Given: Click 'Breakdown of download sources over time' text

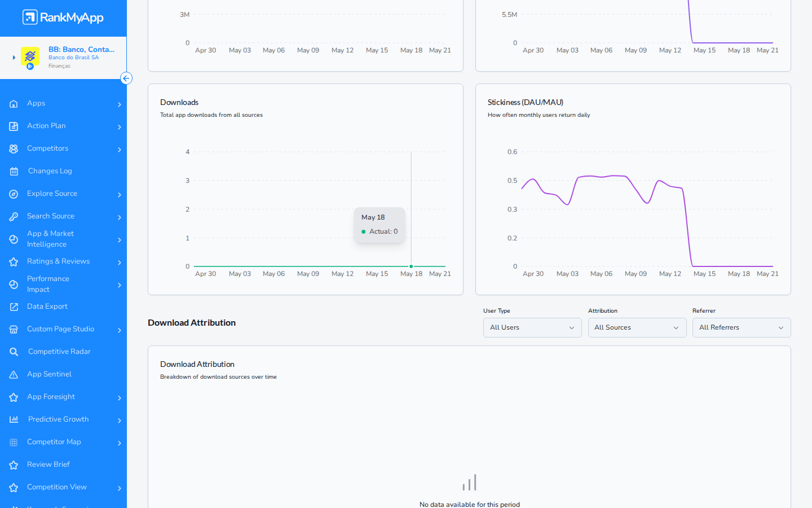Looking at the screenshot, I should (x=218, y=377).
